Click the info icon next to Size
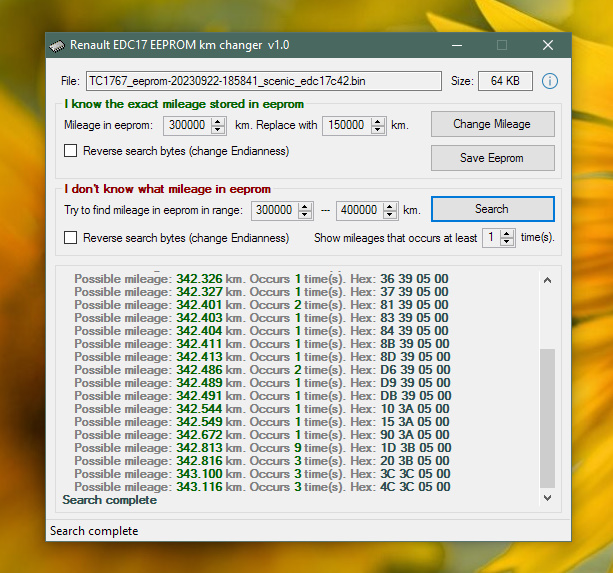This screenshot has height=573, width=613. 549,81
